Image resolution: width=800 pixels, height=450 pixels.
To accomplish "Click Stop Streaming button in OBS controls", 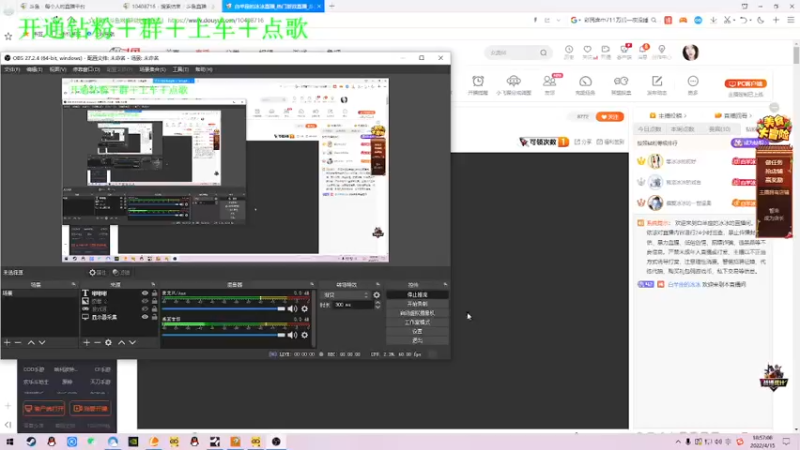I will tap(417, 295).
